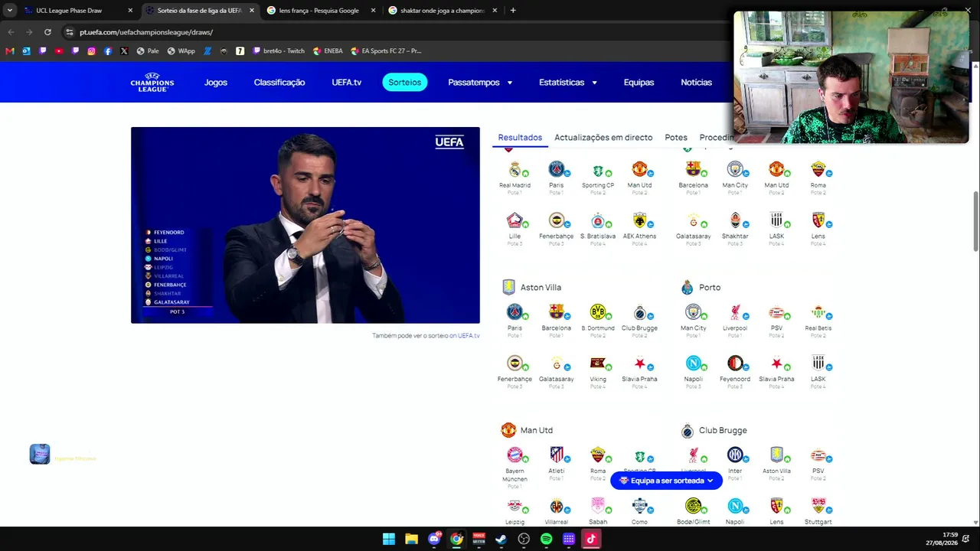The width and height of the screenshot is (980, 551).
Task: Open the WApp bookmark
Action: 181,51
